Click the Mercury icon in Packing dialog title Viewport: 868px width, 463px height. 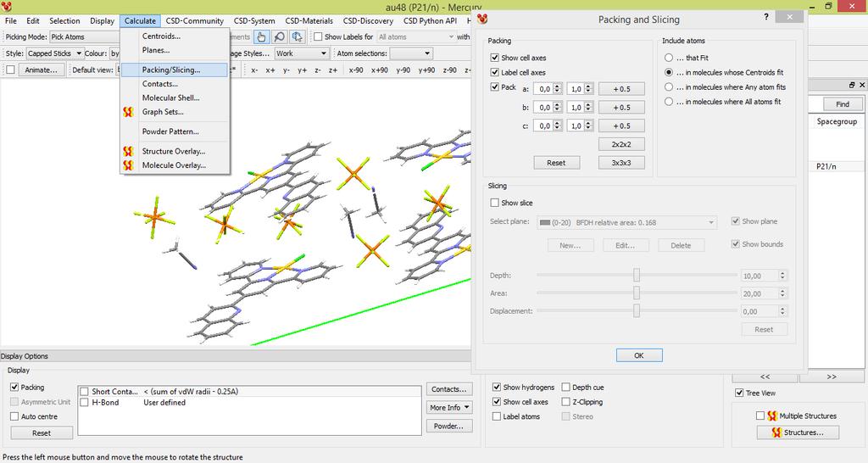(x=482, y=20)
